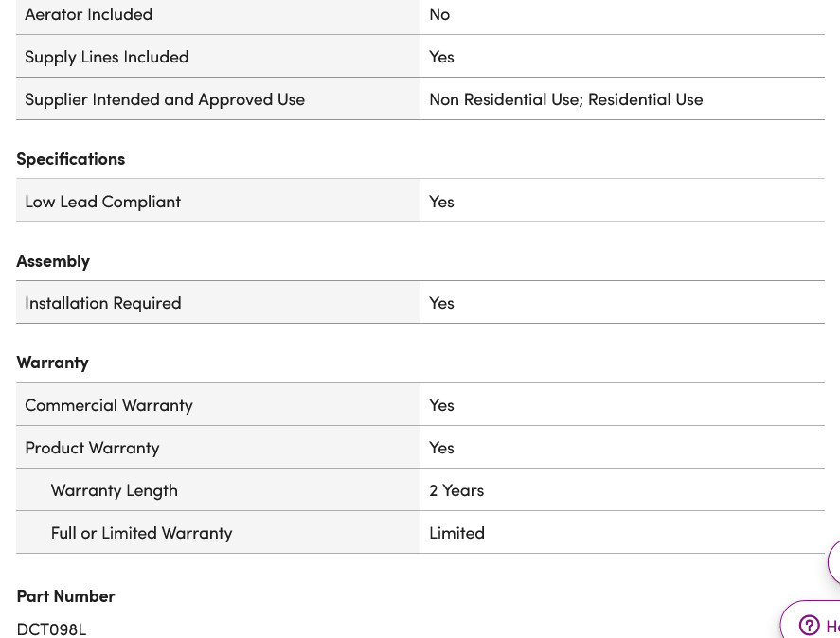Click the partially visible round floating button
Viewport: 840px width, 638px height.
point(834,562)
